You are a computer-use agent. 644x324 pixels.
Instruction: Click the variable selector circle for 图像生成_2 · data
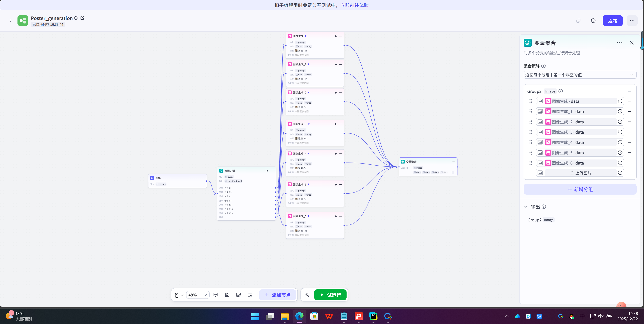(620, 122)
